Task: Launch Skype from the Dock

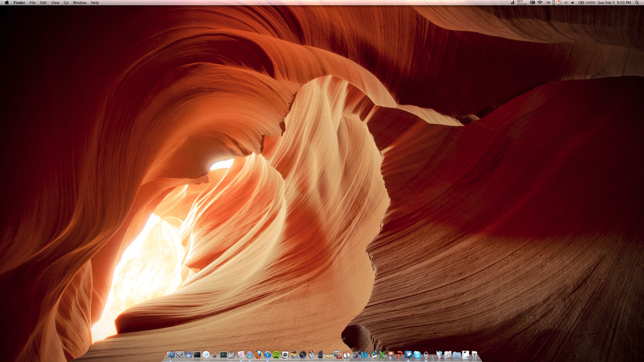Action: point(417,355)
